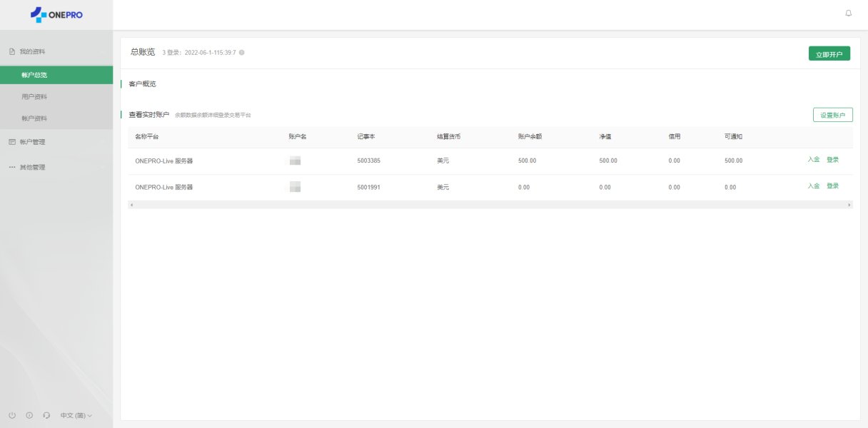The height and width of the screenshot is (428, 868).
Task: Click the card icon next to 帐户管理
Action: pyautogui.click(x=11, y=142)
